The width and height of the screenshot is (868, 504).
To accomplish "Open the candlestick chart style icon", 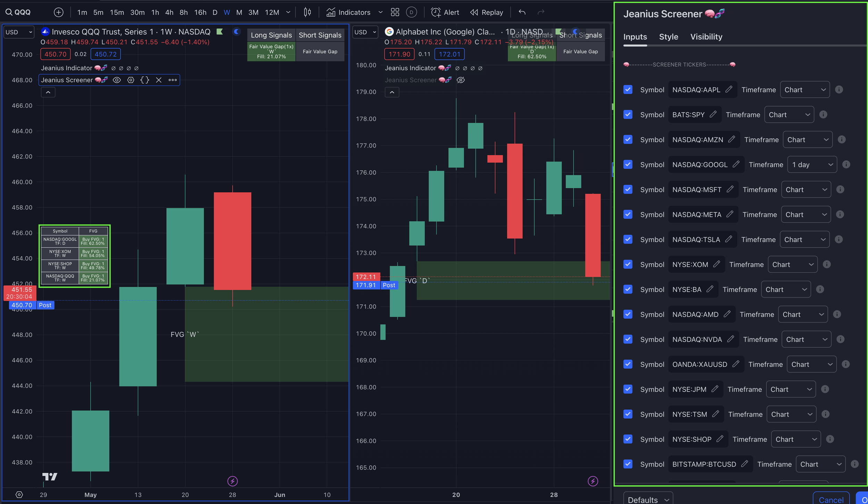I will click(x=307, y=13).
